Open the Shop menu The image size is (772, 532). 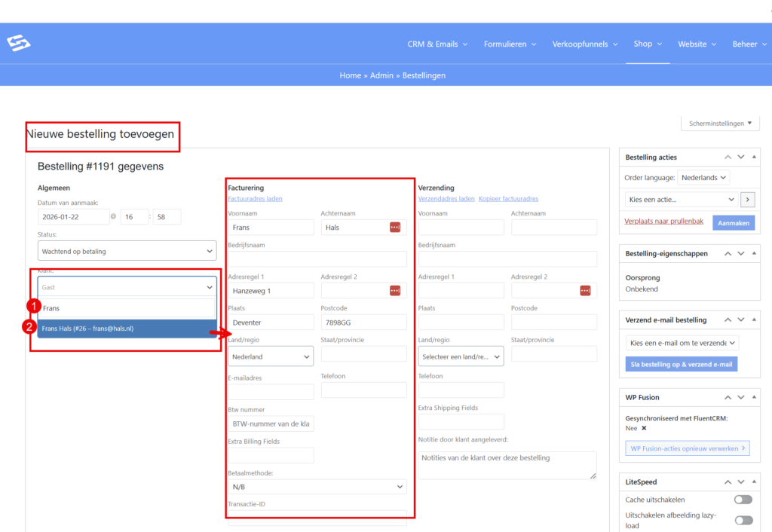point(648,44)
